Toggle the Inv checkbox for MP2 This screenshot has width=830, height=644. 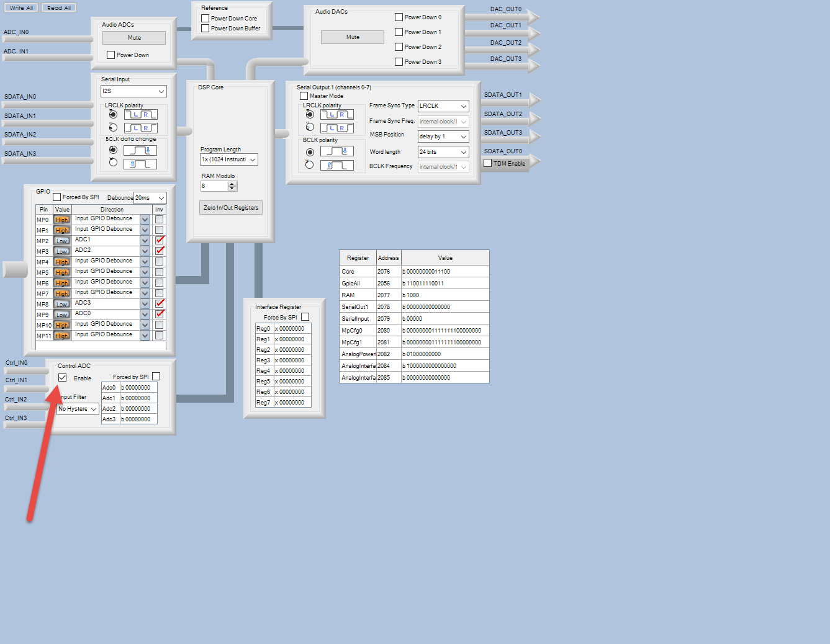coord(160,240)
